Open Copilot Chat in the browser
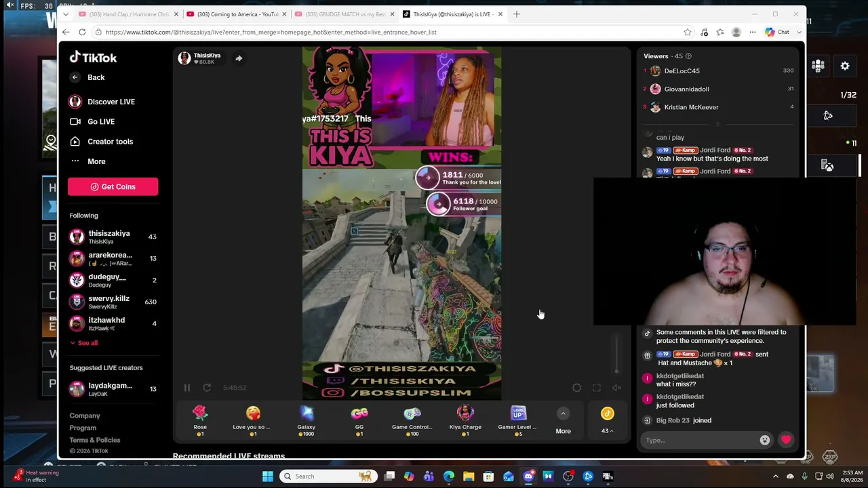Screen dimensions: 868x488 [x=778, y=33]
